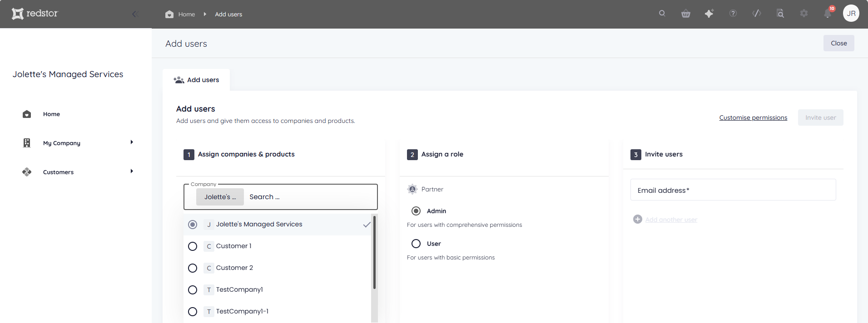Viewport: 868px width, 323px height.
Task: Click the TestCompany1 list row text
Action: click(239, 289)
